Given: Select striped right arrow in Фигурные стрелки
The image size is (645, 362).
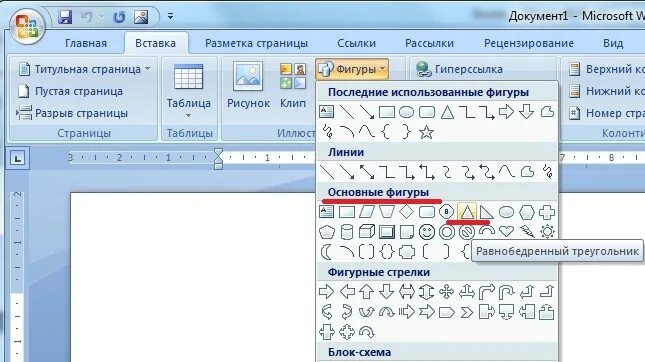Looking at the screenshot, I should point(406,312).
